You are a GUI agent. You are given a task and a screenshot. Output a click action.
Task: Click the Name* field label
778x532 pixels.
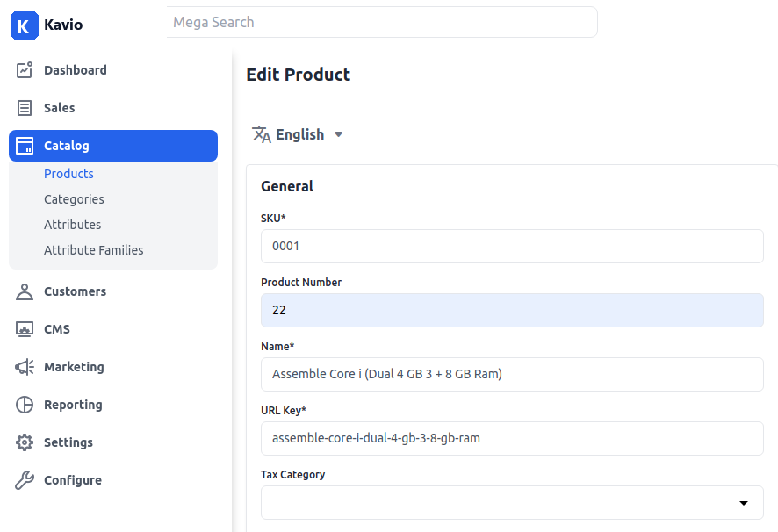coord(277,346)
